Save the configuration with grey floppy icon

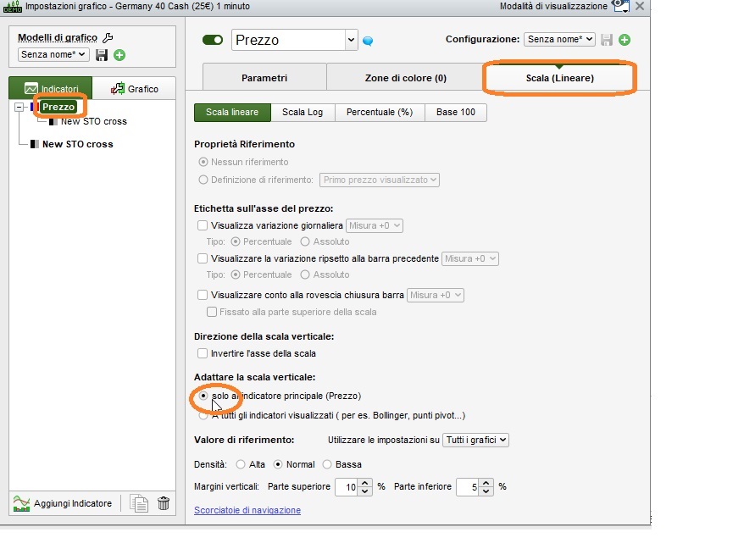(x=607, y=40)
